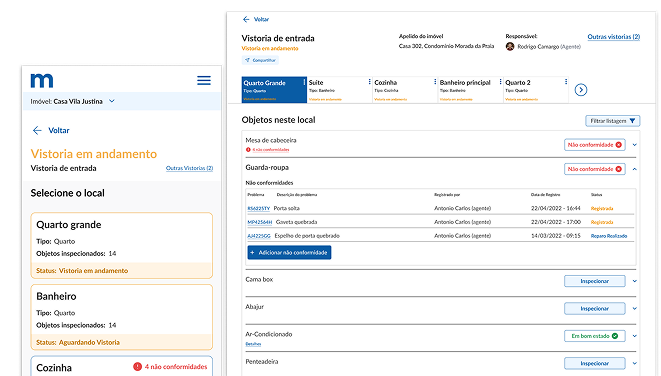Open three-dot menu on Suíte tab
Viewport: 661px width, 376px height.
click(369, 82)
